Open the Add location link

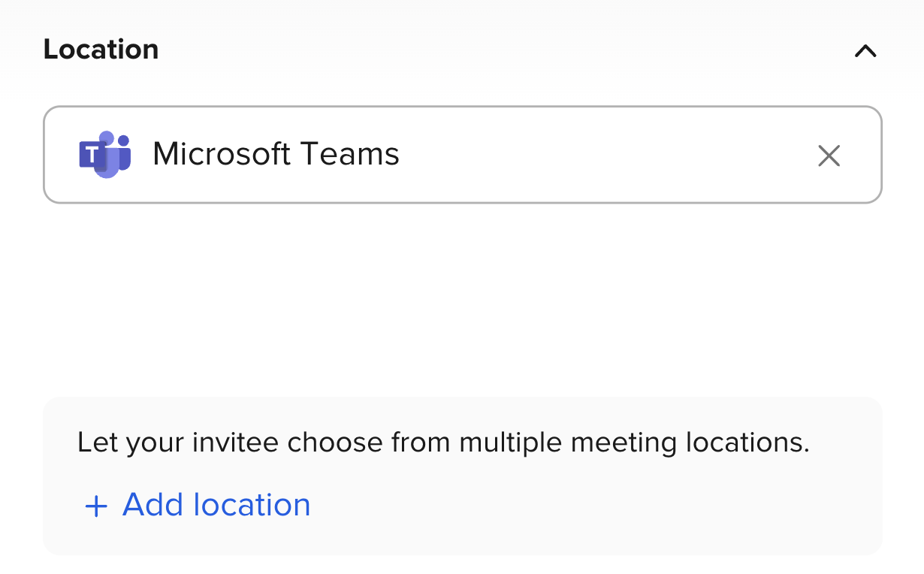tap(216, 505)
